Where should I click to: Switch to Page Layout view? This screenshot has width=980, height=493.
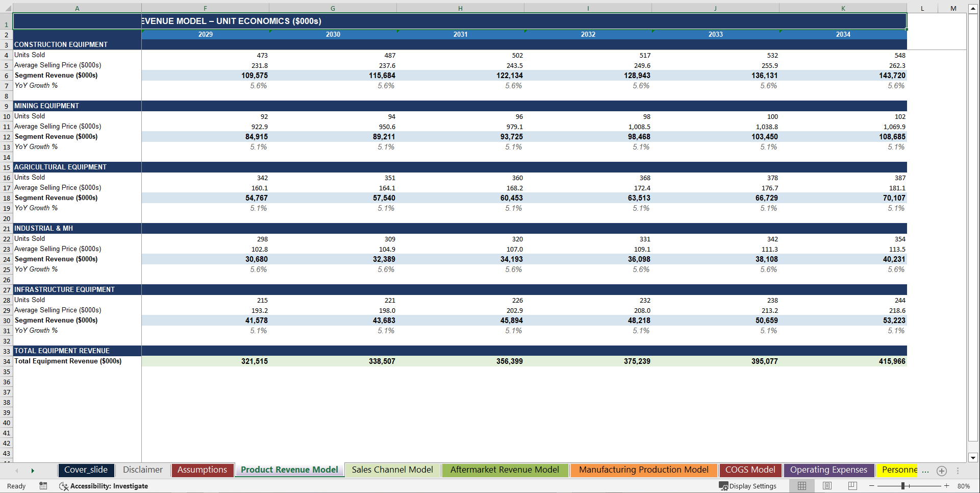tap(827, 486)
